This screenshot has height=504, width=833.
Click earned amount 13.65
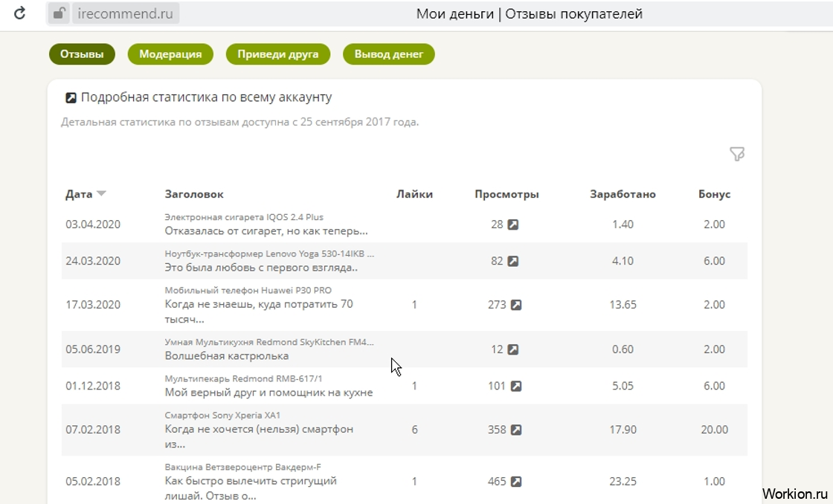point(623,305)
